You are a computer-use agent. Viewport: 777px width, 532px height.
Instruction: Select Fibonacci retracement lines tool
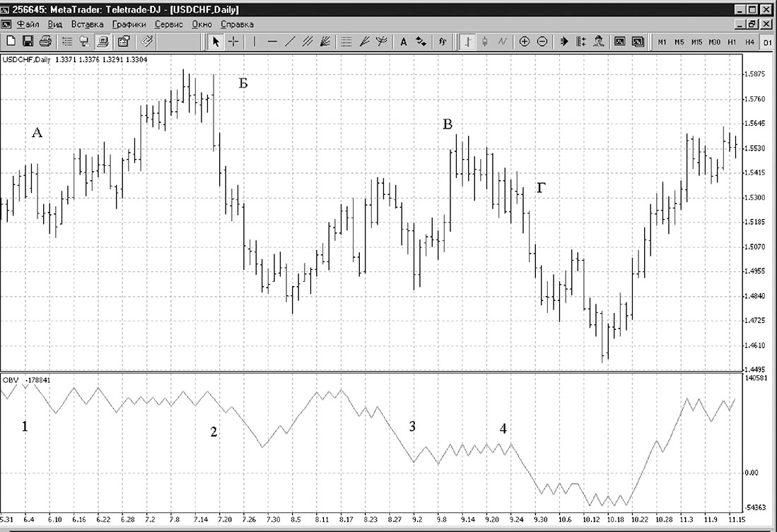[346, 42]
